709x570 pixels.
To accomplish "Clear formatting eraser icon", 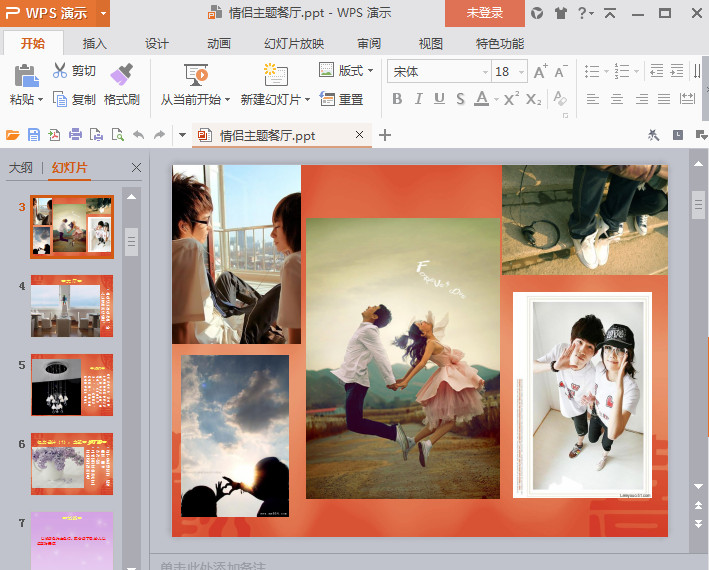I will [x=560, y=98].
